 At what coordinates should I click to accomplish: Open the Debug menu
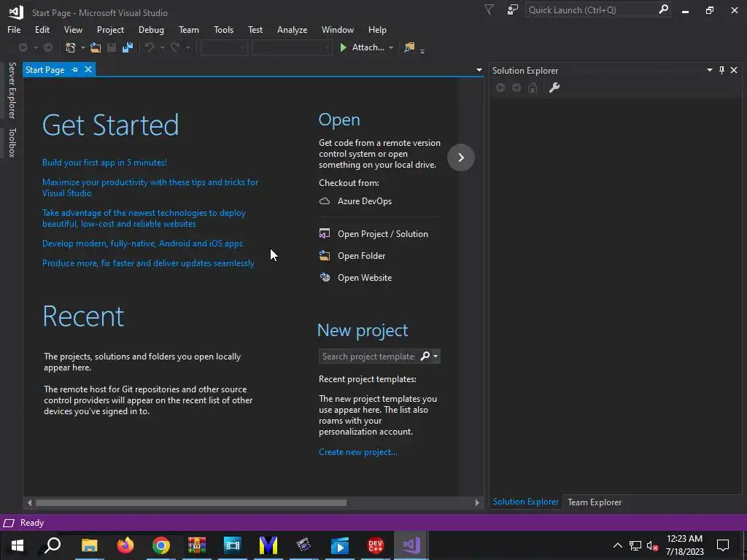(151, 29)
